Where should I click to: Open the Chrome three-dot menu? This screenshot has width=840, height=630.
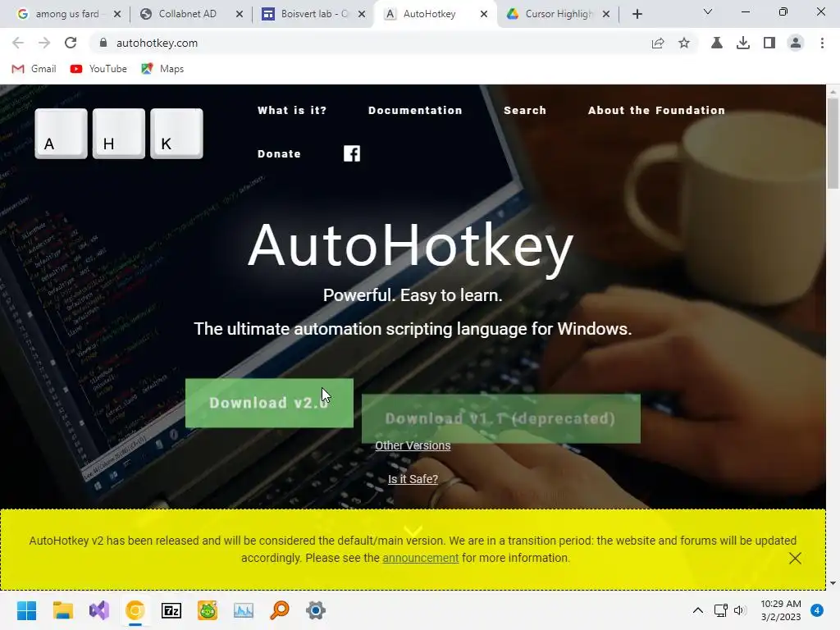(822, 43)
